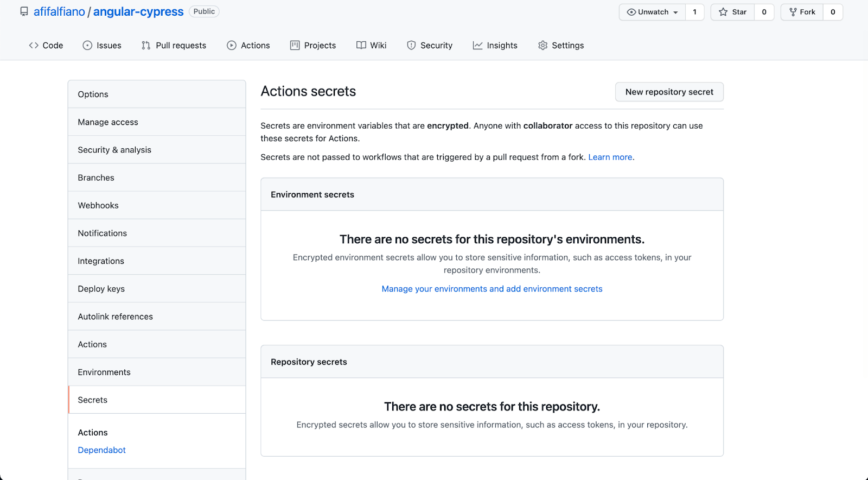This screenshot has width=868, height=480.
Task: Go to the Pull requests tab
Action: pos(174,46)
